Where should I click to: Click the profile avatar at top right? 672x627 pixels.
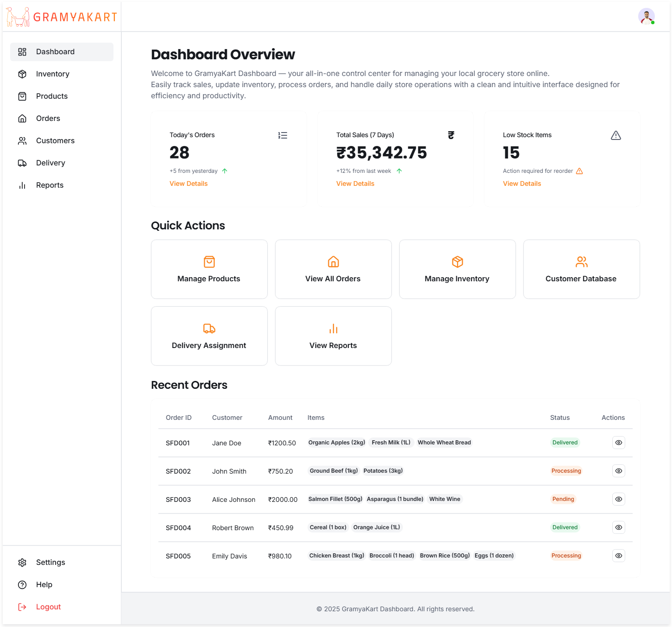click(x=646, y=16)
